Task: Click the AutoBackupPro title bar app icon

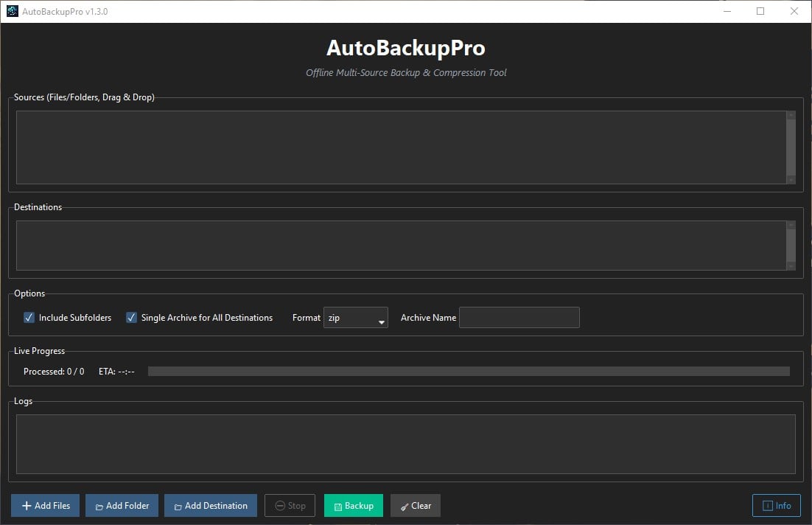Action: pos(10,11)
